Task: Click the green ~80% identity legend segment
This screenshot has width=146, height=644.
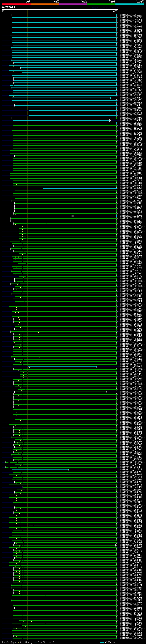Action: (101, 4)
